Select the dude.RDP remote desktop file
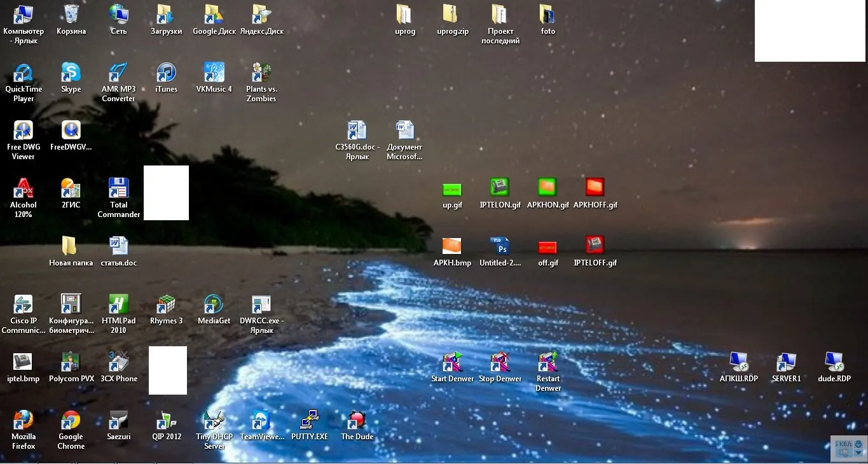This screenshot has width=868, height=464. (x=834, y=367)
